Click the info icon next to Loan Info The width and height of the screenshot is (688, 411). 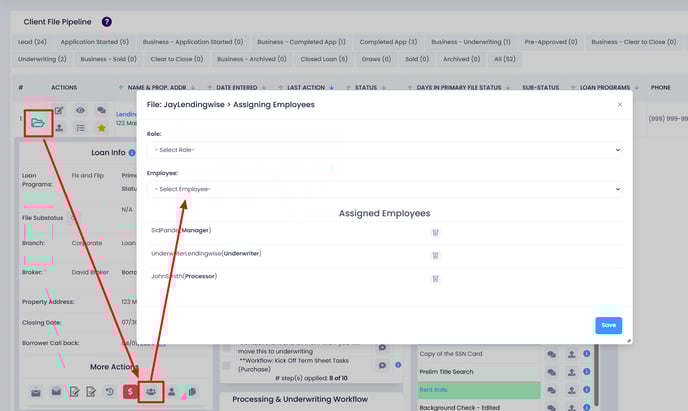(x=132, y=153)
